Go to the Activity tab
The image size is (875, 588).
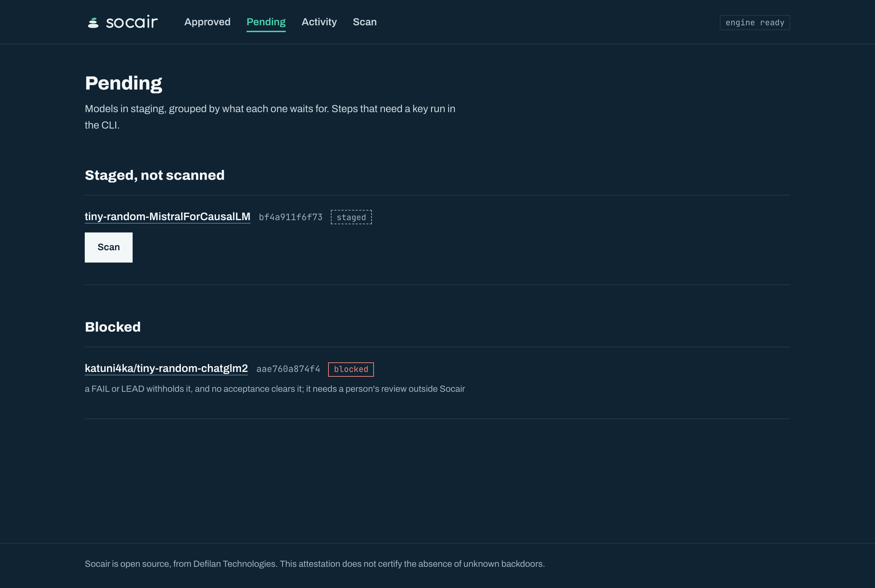pyautogui.click(x=319, y=22)
